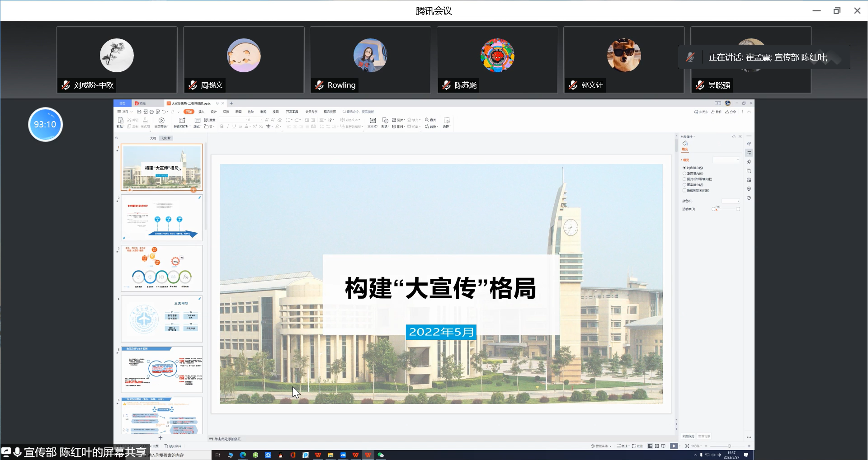This screenshot has width=868, height=460.
Task: Switch to the 大纲 outline tab
Action: tap(153, 138)
